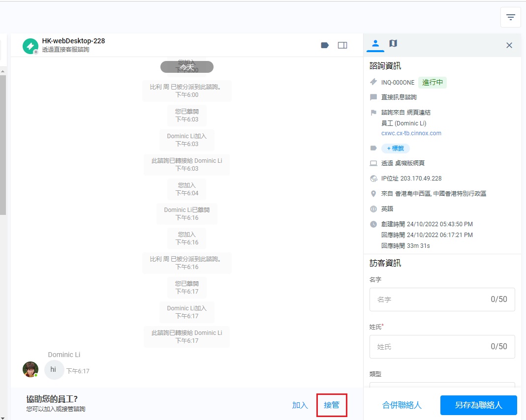The height and width of the screenshot is (420, 526).
Task: Click the chat scrollbar down arrow
Action: [2, 418]
